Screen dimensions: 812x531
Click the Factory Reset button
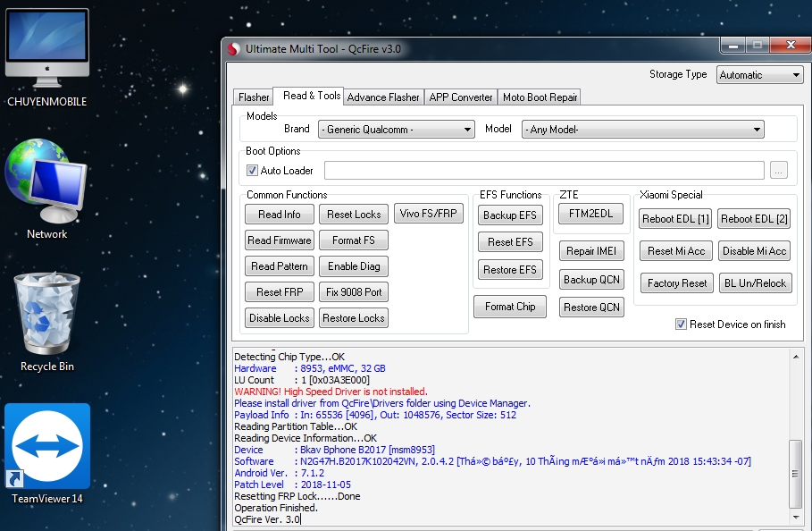pos(677,283)
